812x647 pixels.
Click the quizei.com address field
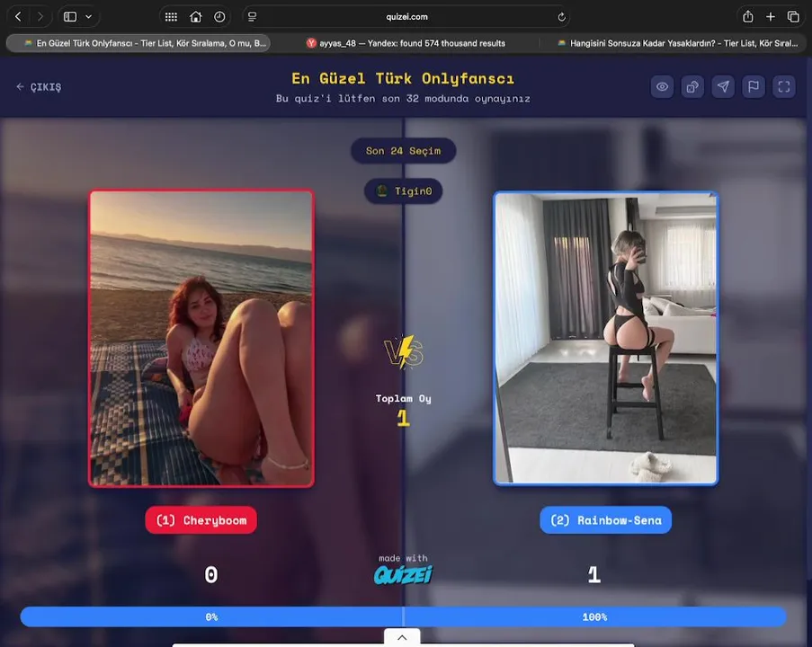(406, 16)
